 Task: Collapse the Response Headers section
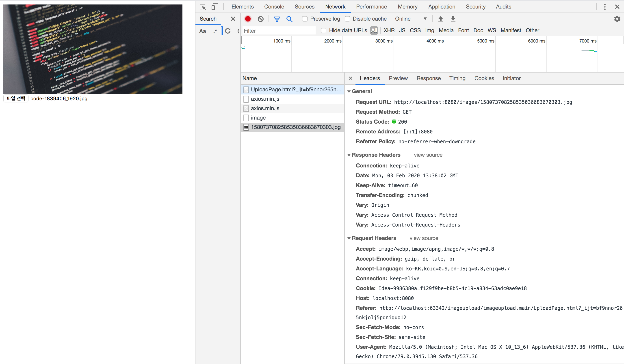pyautogui.click(x=349, y=155)
